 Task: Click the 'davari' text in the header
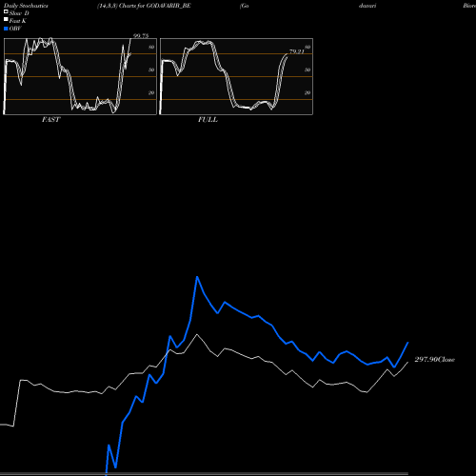367,6
